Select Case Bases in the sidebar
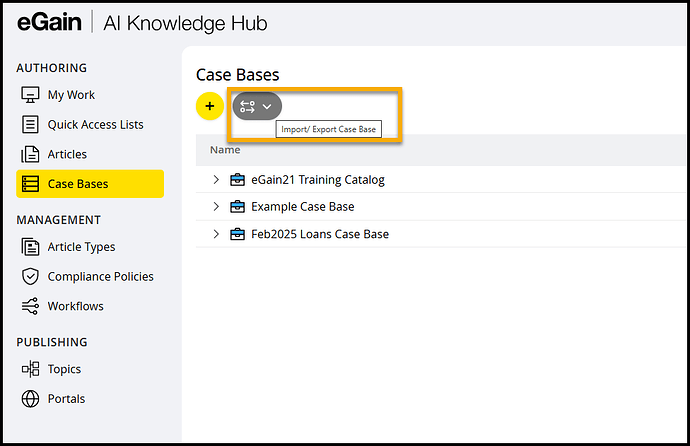690x446 pixels. [x=78, y=184]
